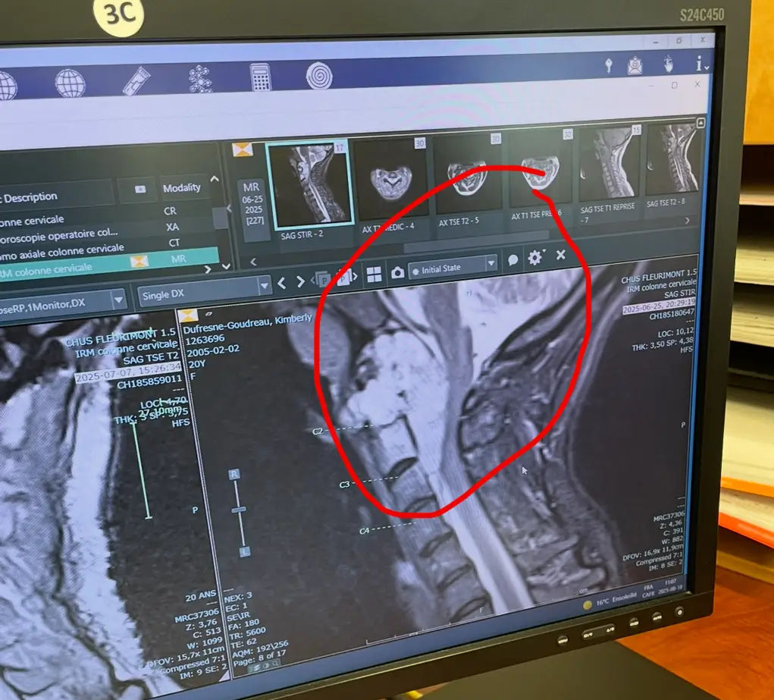This screenshot has height=700, width=774.
Task: Click the down arrow of the study list scrollbar
Action: tap(226, 266)
